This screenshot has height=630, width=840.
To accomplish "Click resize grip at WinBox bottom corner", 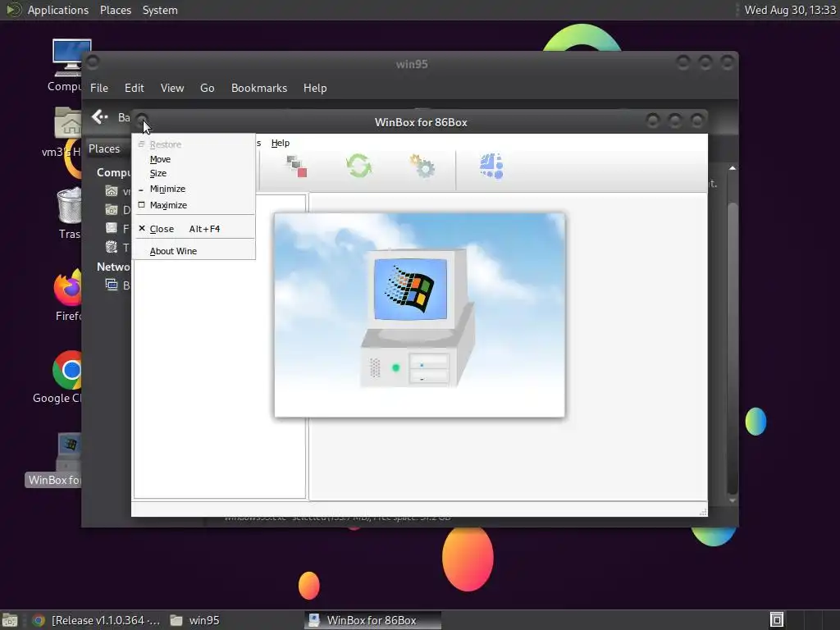I will [x=703, y=513].
